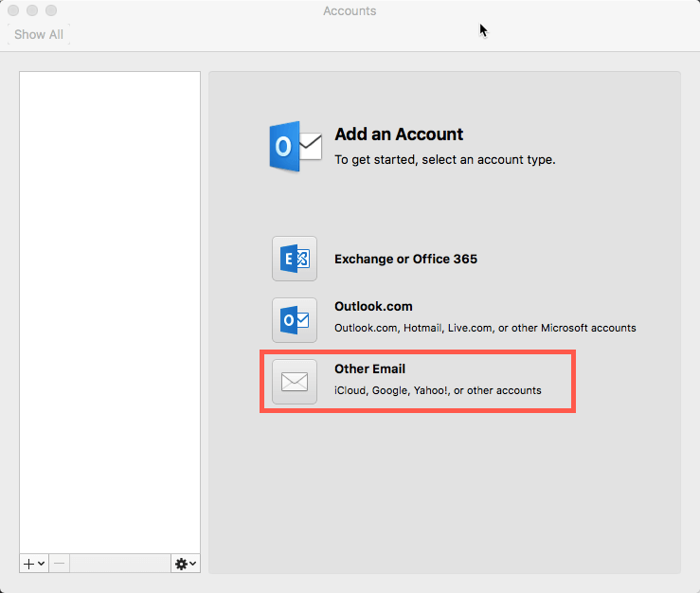This screenshot has width=700, height=593.
Task: Select the Exchange or Office 365 label
Action: tap(405, 259)
